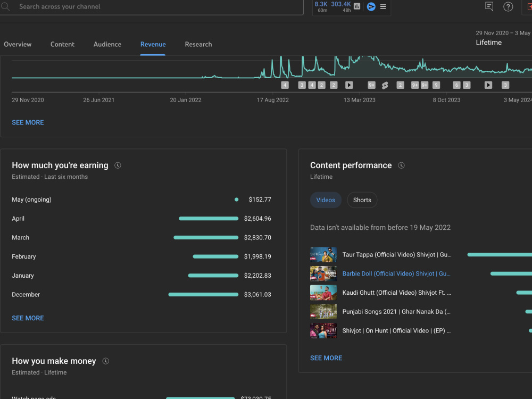Image resolution: width=532 pixels, height=399 pixels.
Task: Click the clock icon beside How you make money
Action: coord(105,361)
